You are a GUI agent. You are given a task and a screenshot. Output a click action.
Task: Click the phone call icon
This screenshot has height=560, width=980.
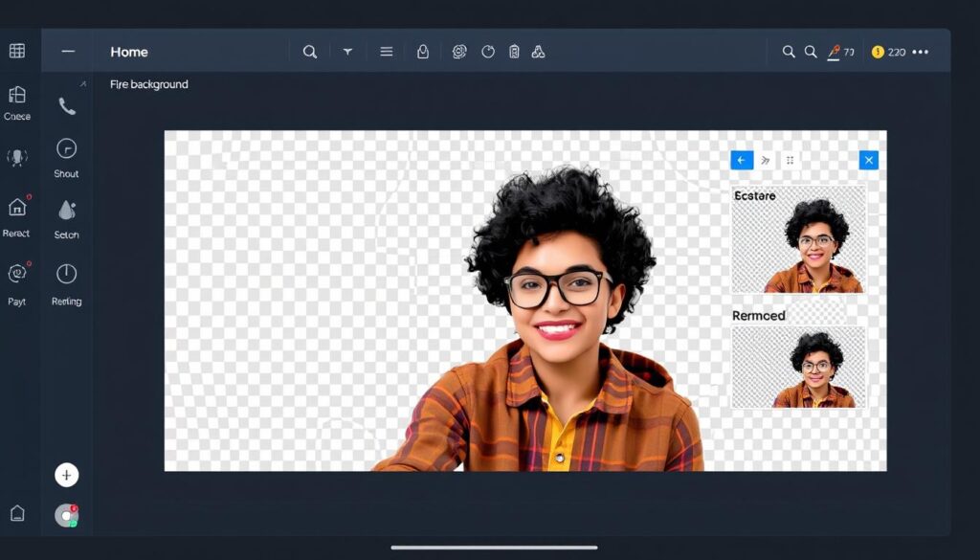pyautogui.click(x=67, y=106)
